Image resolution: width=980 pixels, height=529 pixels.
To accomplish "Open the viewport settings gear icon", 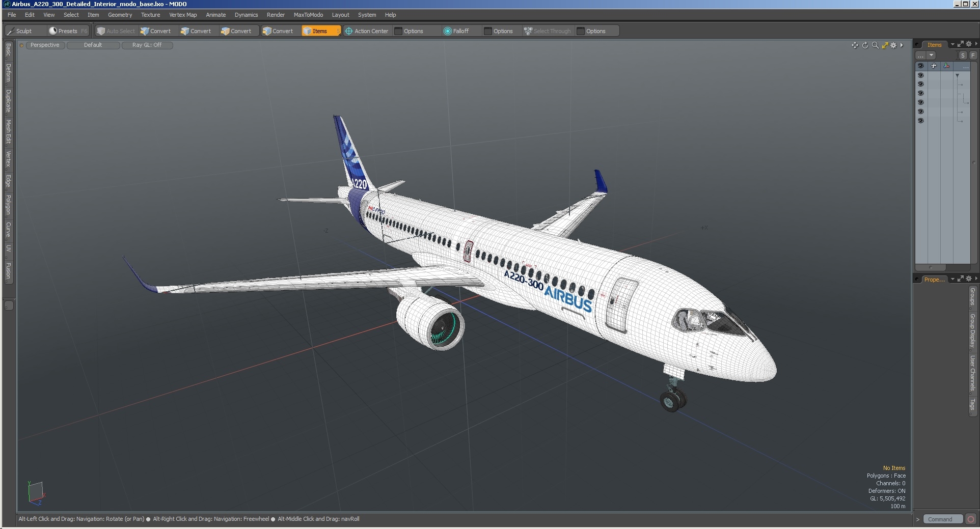I will [x=893, y=45].
